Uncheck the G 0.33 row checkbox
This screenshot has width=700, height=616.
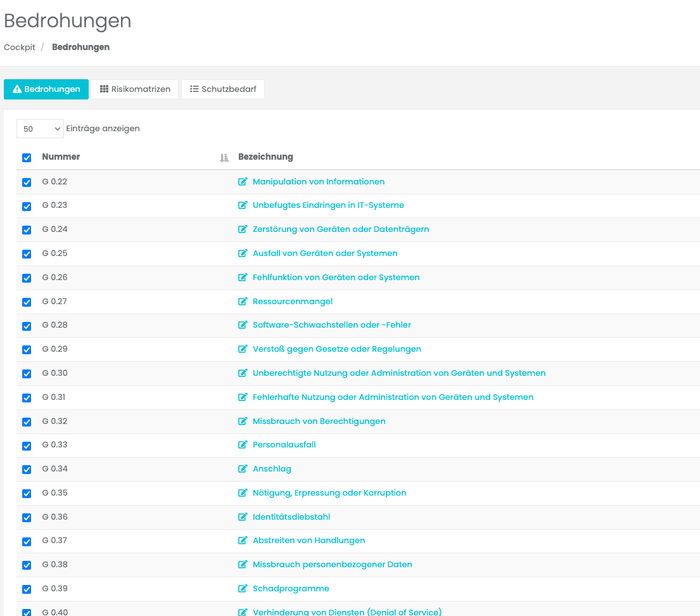point(27,446)
